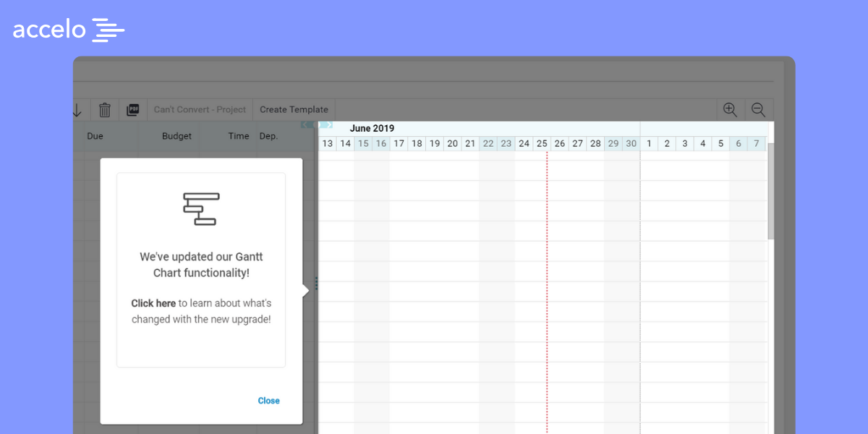This screenshot has width=868, height=434.
Task: Click the panel splitter handle dots
Action: pos(316,284)
